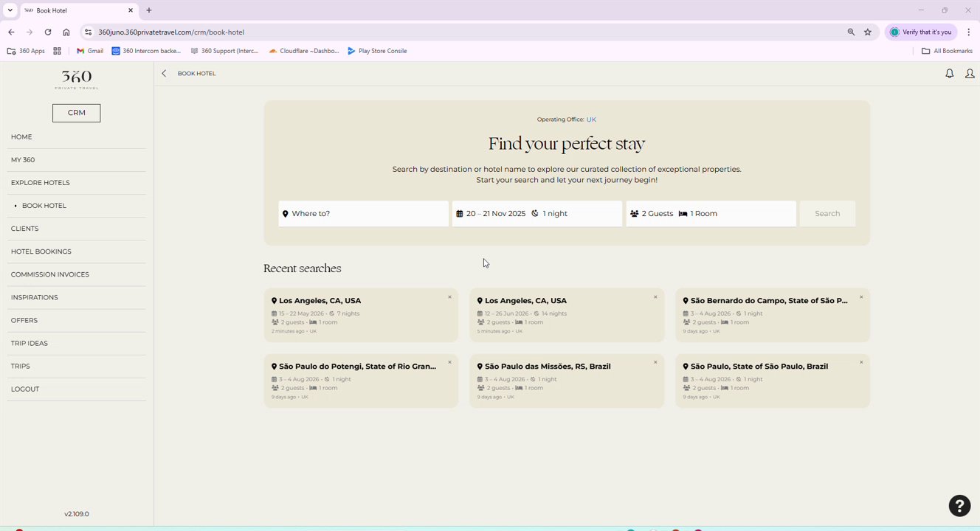Viewport: 980px width, 531px height.
Task: Click the 360 Private Travel logo
Action: click(77, 80)
